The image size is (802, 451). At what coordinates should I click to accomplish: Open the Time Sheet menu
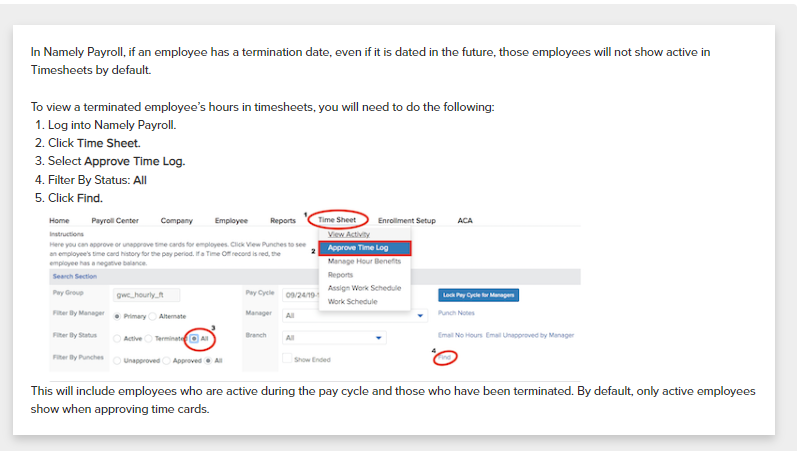click(x=337, y=219)
